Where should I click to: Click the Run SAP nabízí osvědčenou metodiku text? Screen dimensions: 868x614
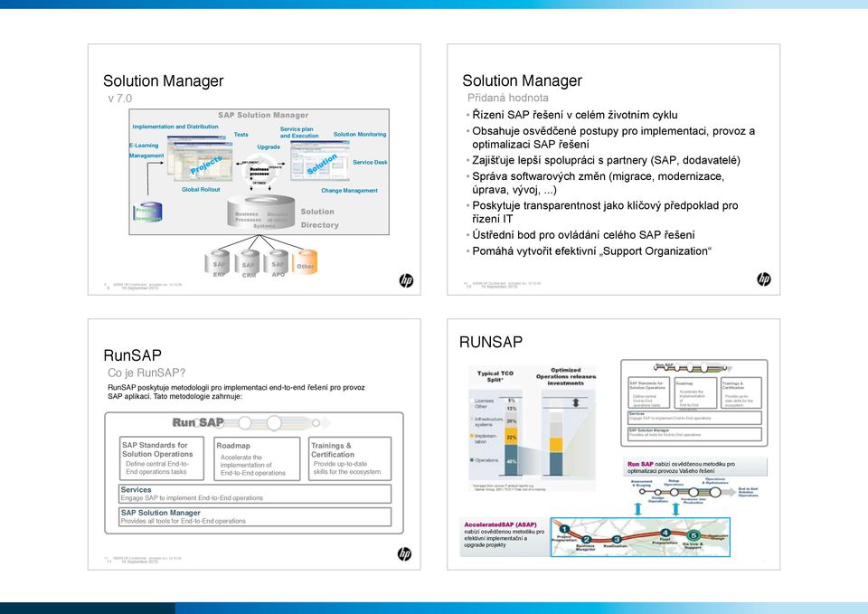tap(682, 468)
